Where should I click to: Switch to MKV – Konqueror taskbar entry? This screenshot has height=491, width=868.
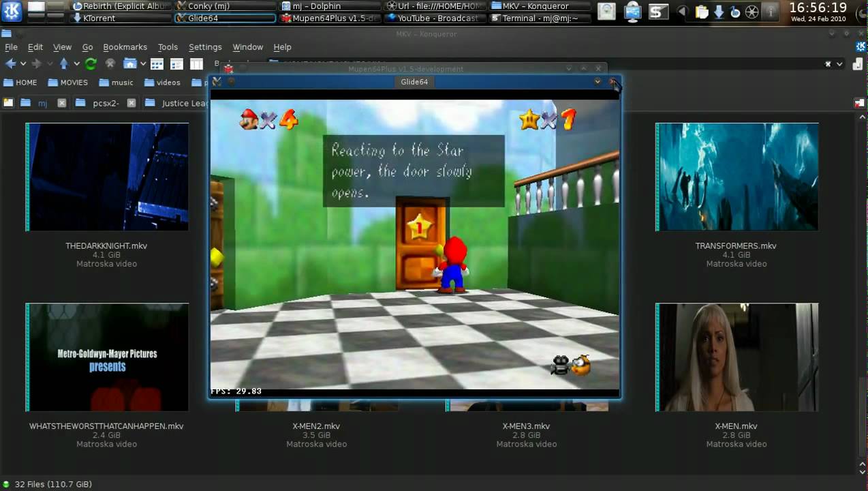pos(539,6)
